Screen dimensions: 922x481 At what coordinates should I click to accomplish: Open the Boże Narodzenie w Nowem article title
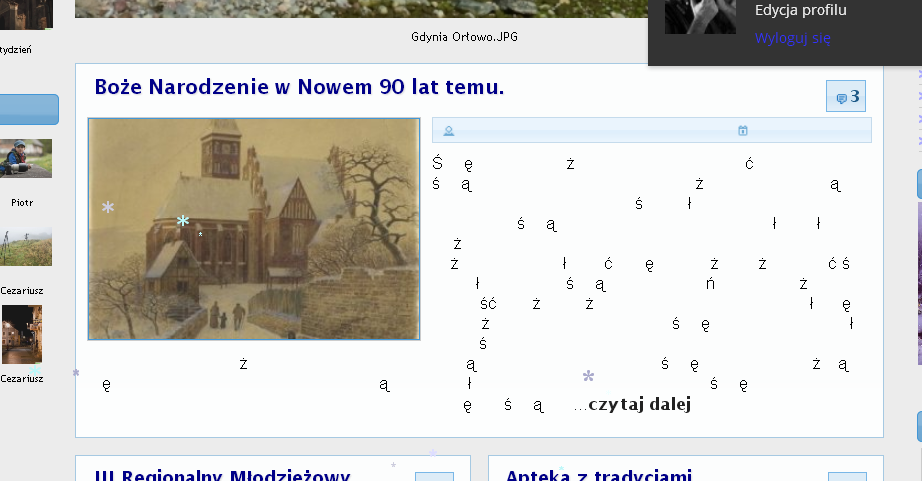click(299, 88)
